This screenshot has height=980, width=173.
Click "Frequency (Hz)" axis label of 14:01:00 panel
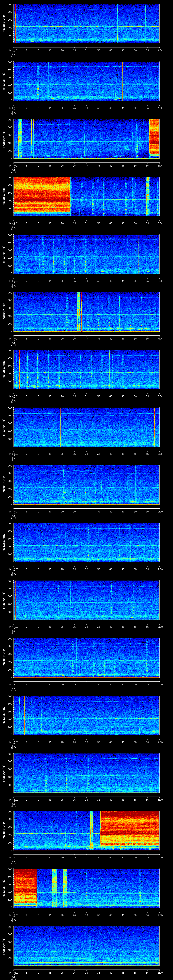[4, 24]
